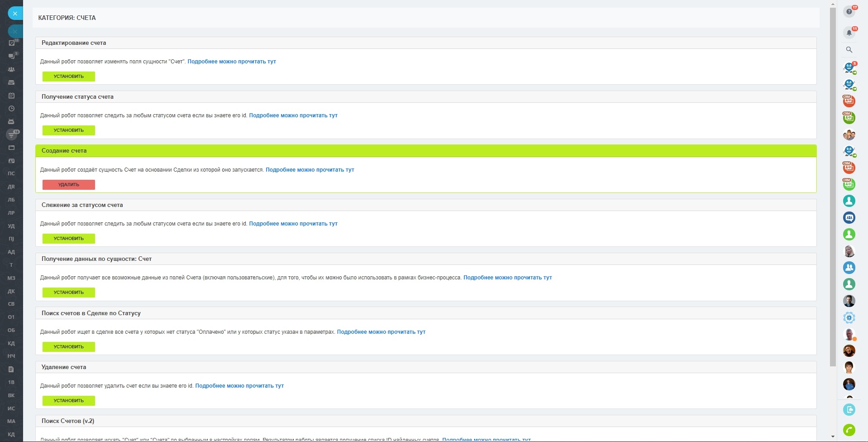This screenshot has width=868, height=442.
Task: Install the "Удаление счета" robot
Action: click(x=69, y=401)
